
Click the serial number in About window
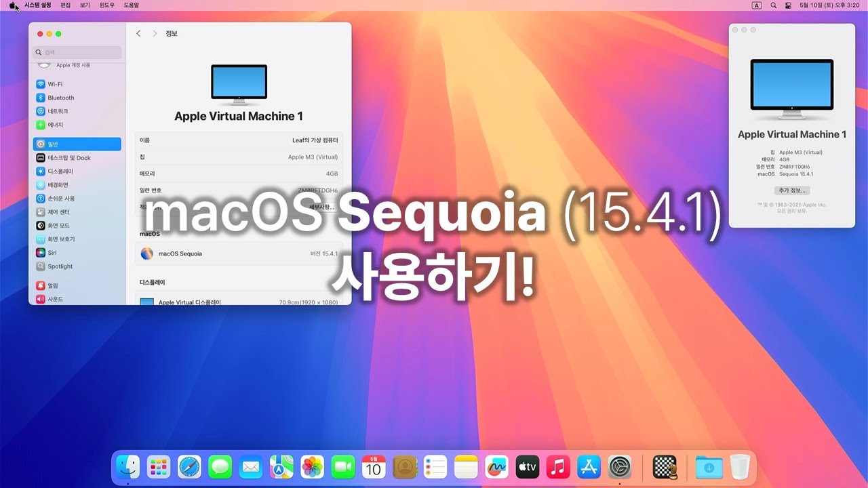pyautogui.click(x=795, y=167)
